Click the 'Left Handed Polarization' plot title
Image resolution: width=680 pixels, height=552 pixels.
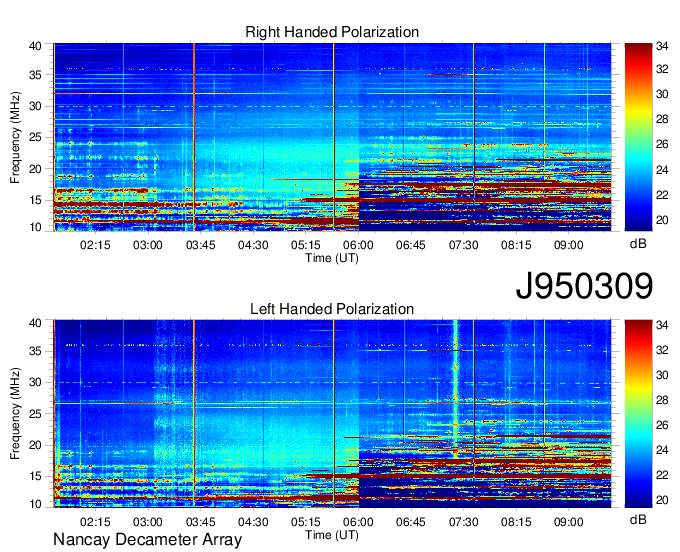coord(332,309)
